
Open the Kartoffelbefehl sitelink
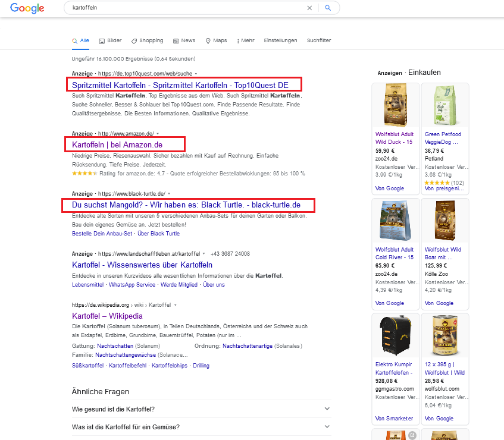click(127, 366)
